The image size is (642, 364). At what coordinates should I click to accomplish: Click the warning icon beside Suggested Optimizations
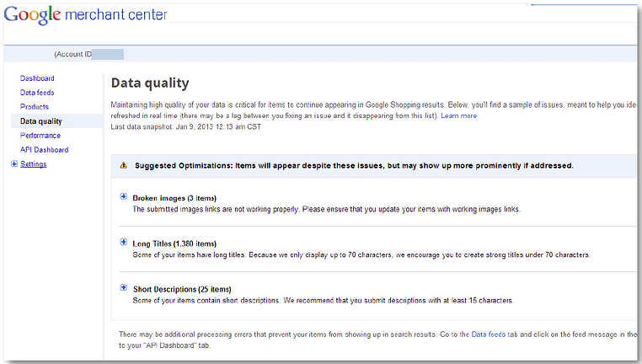(x=123, y=165)
